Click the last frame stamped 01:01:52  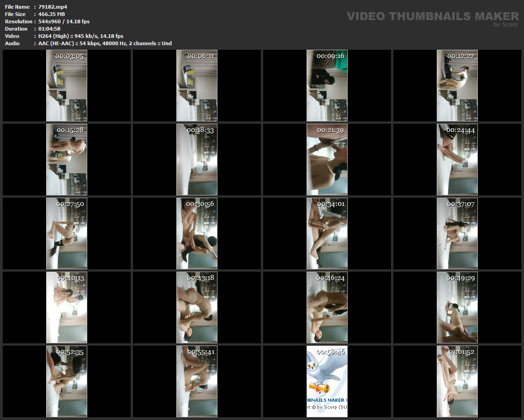point(457,381)
